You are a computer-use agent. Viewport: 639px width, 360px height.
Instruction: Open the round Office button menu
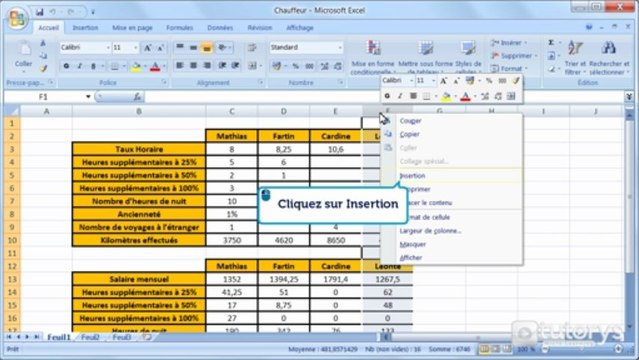pyautogui.click(x=18, y=18)
